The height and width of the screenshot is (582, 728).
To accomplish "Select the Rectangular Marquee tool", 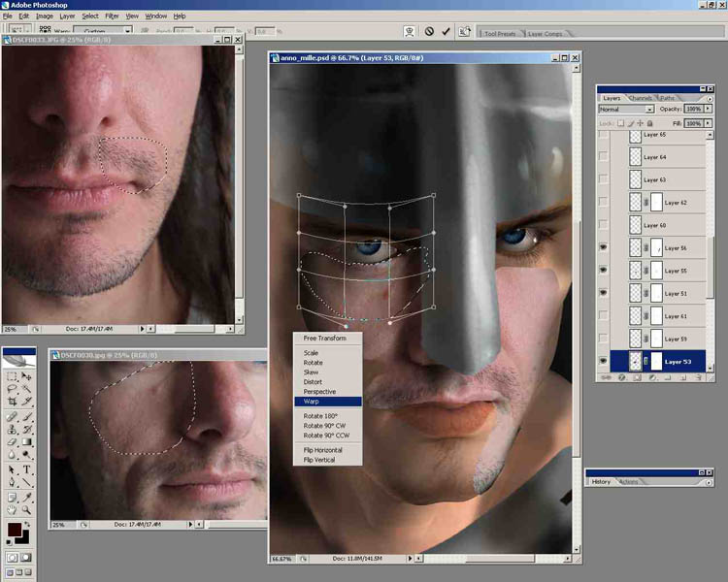I will tap(11, 375).
